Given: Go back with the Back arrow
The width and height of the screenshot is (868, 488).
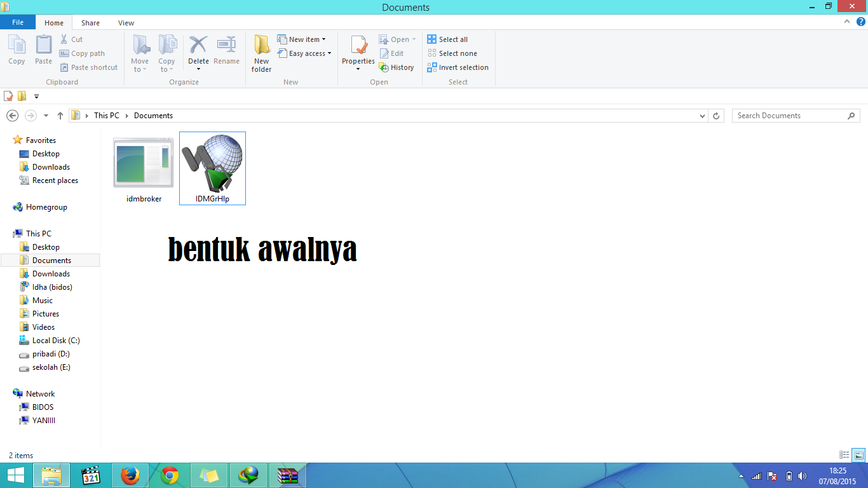Looking at the screenshot, I should click(x=12, y=116).
